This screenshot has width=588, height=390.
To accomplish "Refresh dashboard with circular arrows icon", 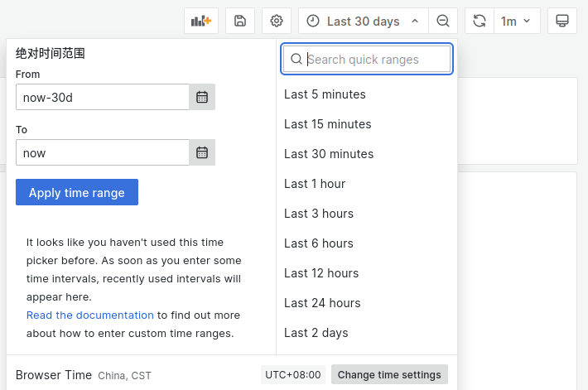I will click(480, 21).
